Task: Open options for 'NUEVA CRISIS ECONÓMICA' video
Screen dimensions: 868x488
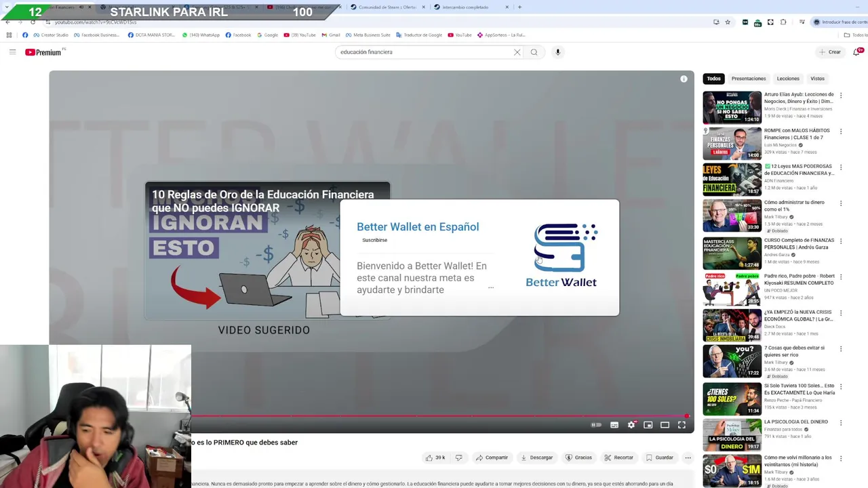Action: pos(841,313)
